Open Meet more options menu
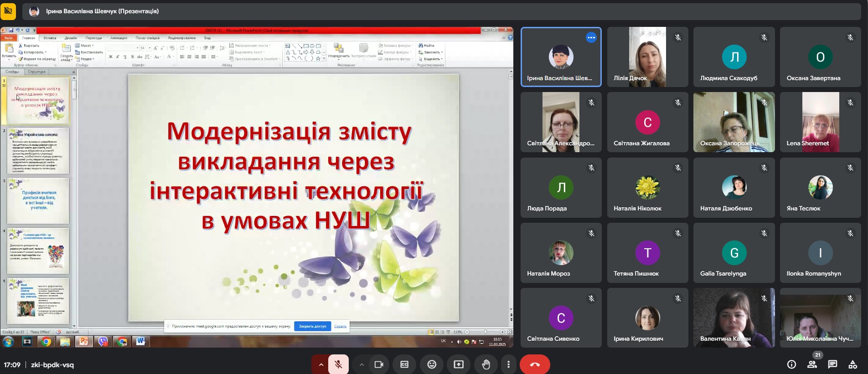 click(508, 364)
